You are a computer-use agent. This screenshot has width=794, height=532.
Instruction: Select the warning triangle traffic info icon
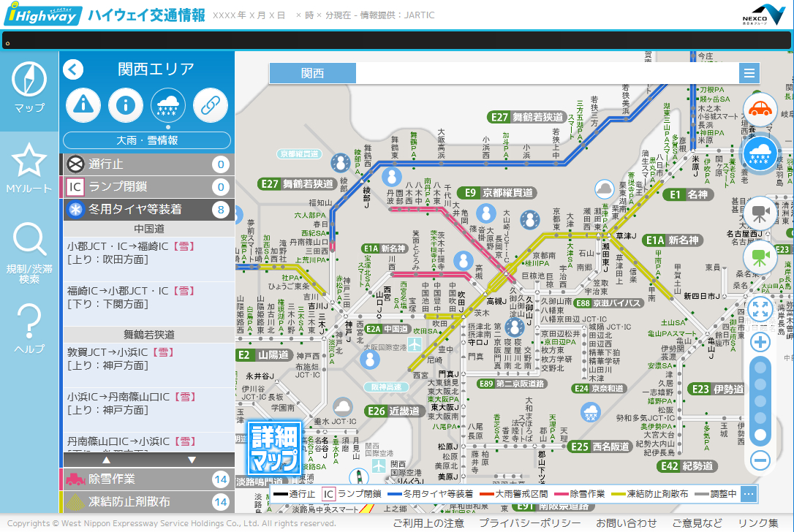point(83,105)
